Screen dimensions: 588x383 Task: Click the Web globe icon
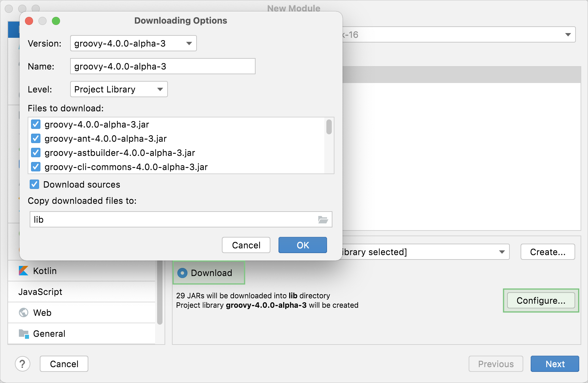tap(24, 313)
